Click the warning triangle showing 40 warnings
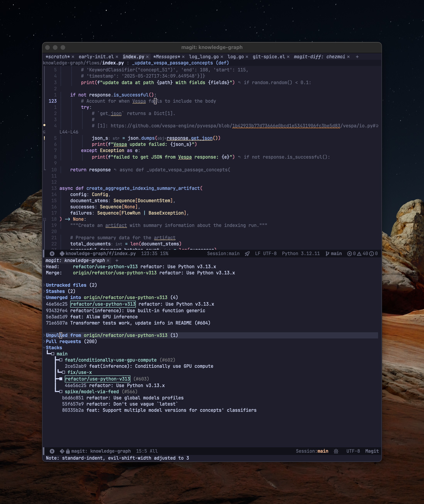Image resolution: width=424 pixels, height=504 pixels. point(359,254)
